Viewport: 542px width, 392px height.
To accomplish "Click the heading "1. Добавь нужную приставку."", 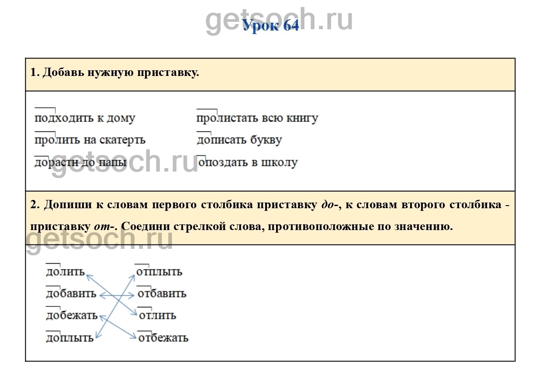I will (x=114, y=72).
